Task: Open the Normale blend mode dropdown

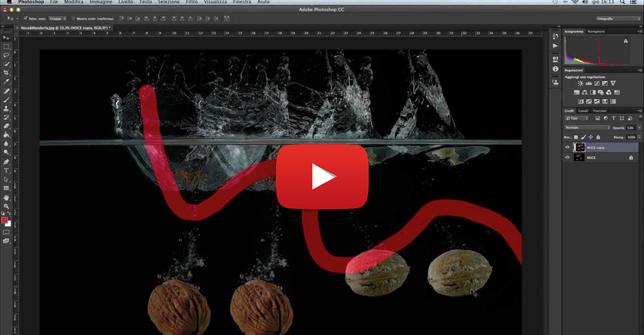Action: click(587, 128)
